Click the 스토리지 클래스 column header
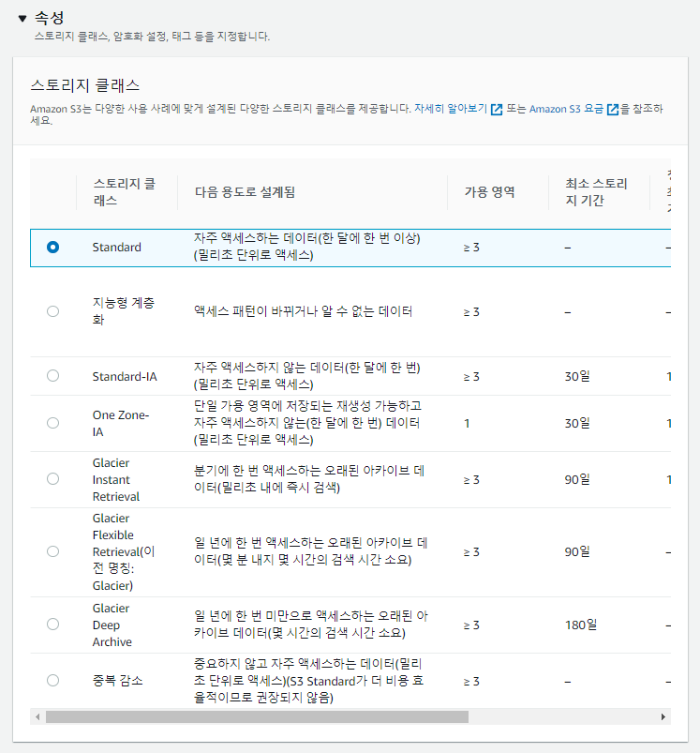Screen dimensions: 700x753 (x=125, y=191)
